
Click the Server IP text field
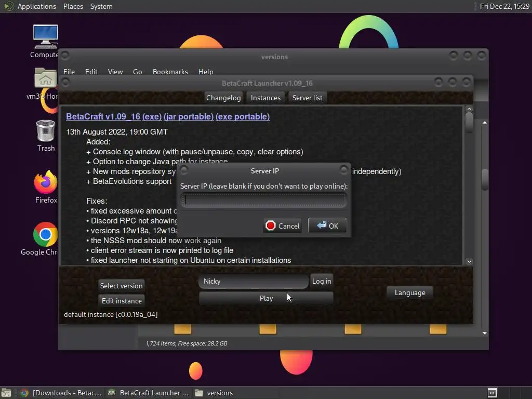263,200
